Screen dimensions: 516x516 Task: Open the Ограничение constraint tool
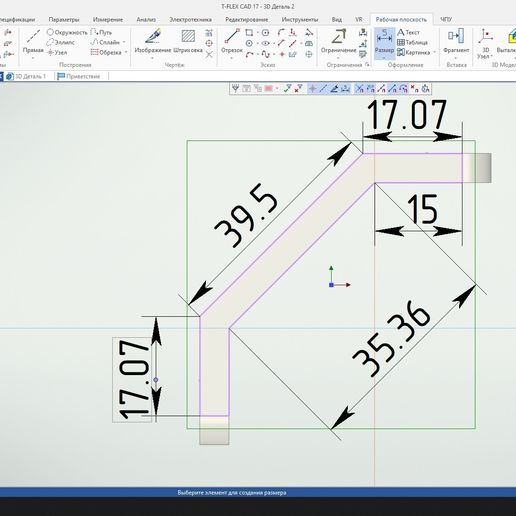click(x=338, y=41)
